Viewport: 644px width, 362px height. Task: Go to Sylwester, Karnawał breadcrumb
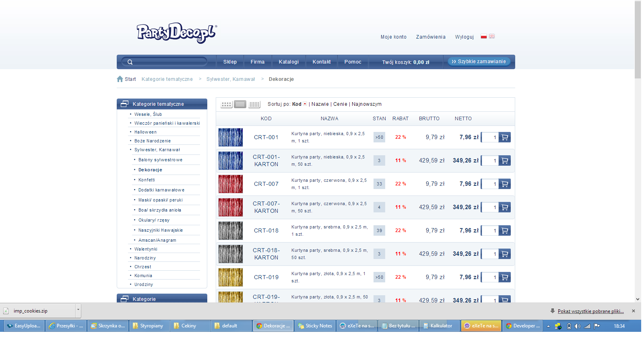point(231,79)
